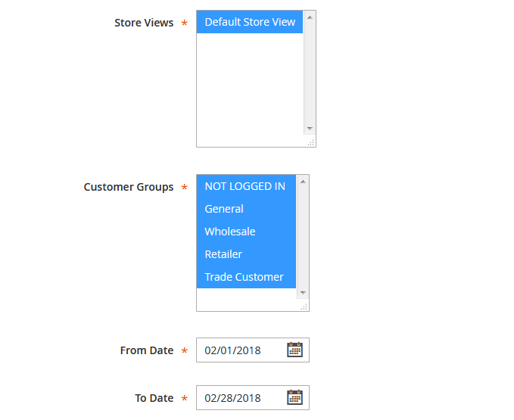Open the From Date calendar picker

[x=294, y=350]
